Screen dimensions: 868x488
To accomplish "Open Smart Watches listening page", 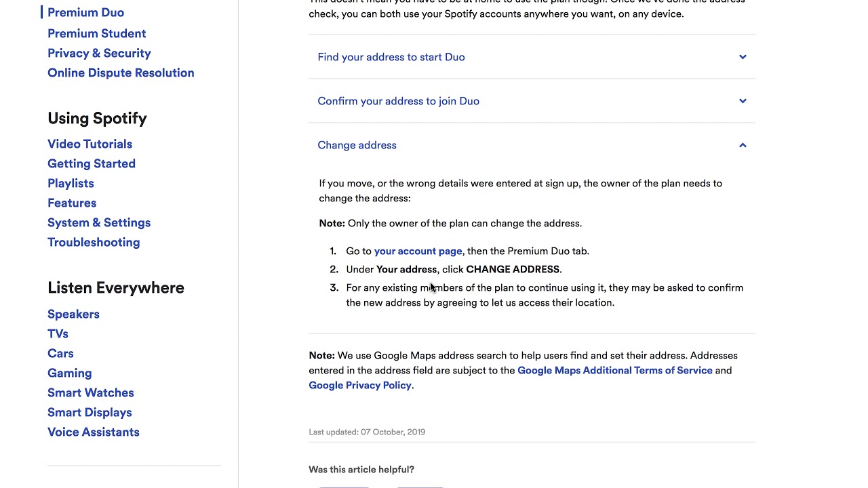I will 91,392.
